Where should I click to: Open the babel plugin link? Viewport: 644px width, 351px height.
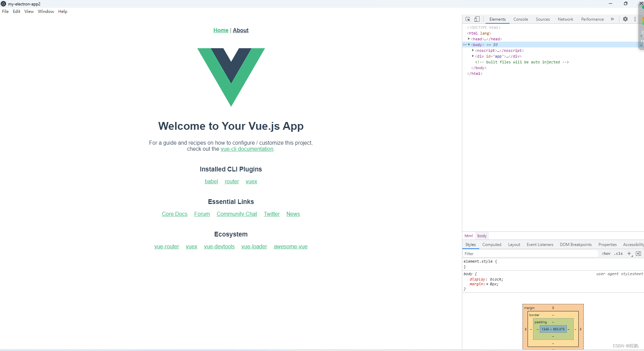coord(211,182)
